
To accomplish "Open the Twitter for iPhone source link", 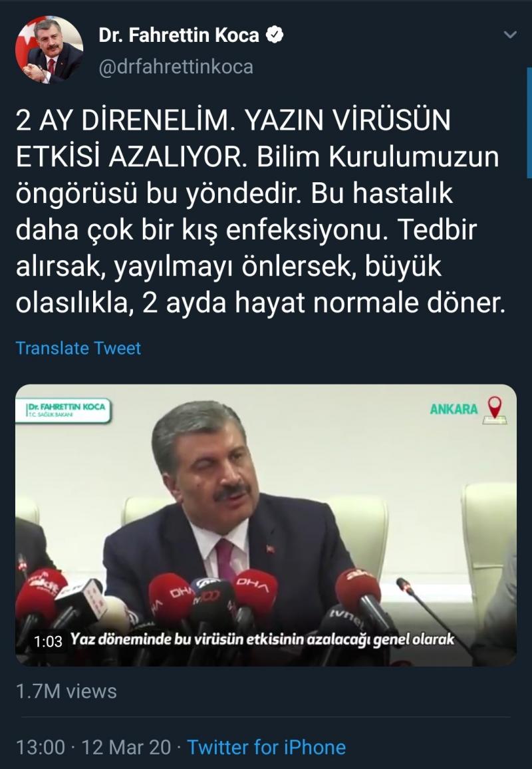I will 266,747.
